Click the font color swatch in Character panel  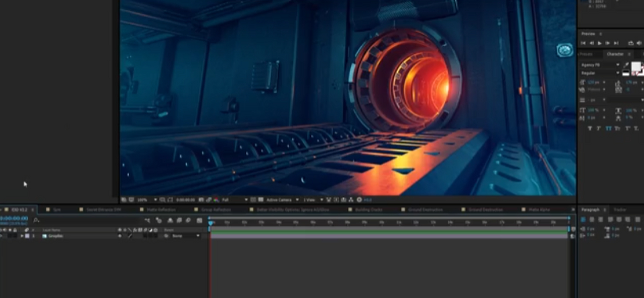pos(637,66)
